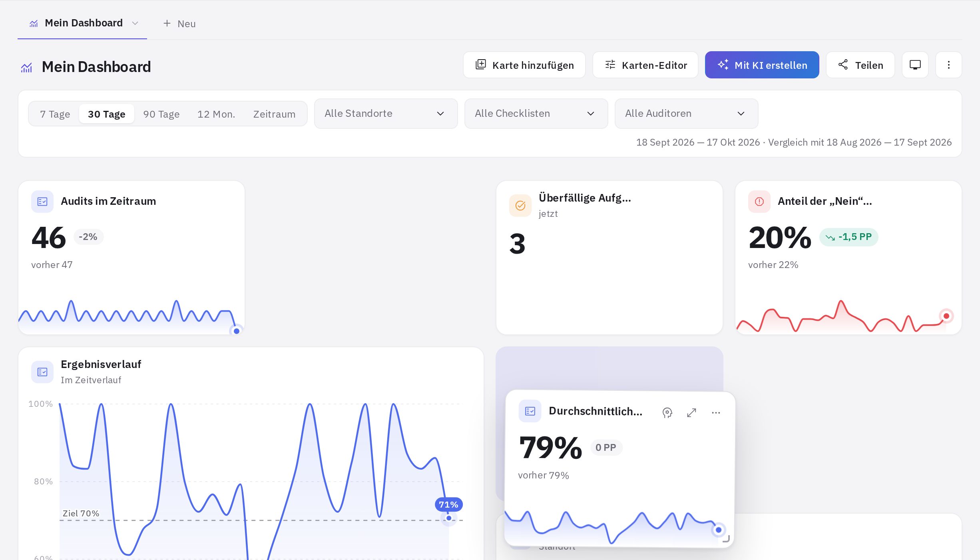Image resolution: width=980 pixels, height=560 pixels.
Task: Click the Karte hinzufügen button
Action: tap(524, 65)
